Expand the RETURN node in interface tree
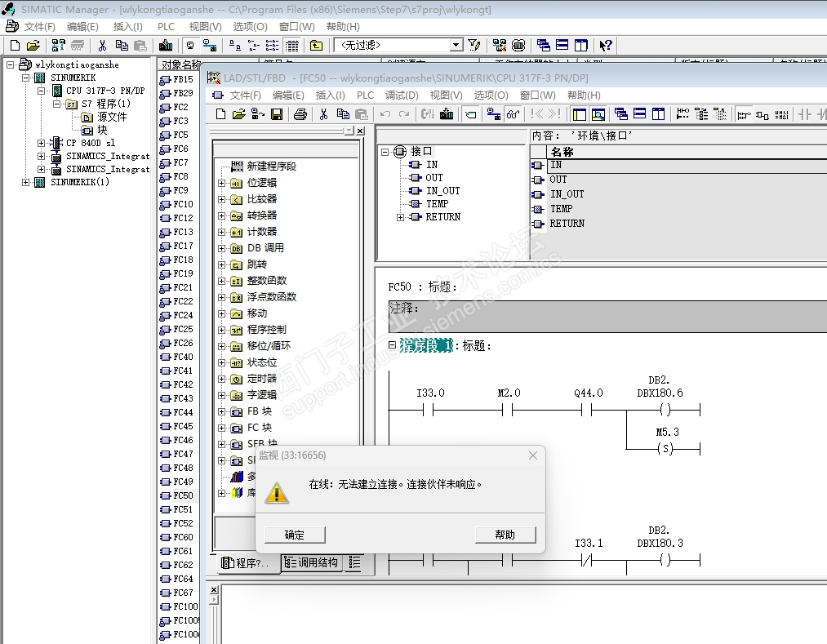Viewport: 827px width, 644px height. [x=400, y=217]
